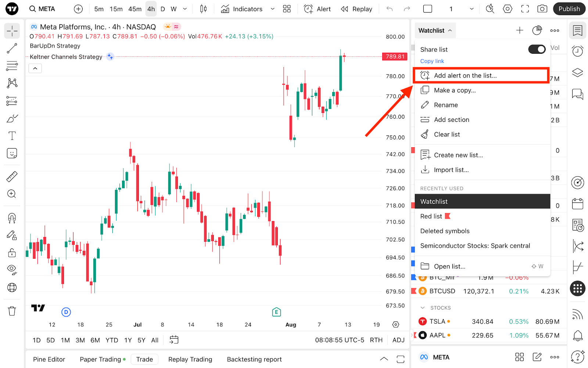Switch to the 5m timeframe
This screenshot has height=368, width=588.
point(99,9)
